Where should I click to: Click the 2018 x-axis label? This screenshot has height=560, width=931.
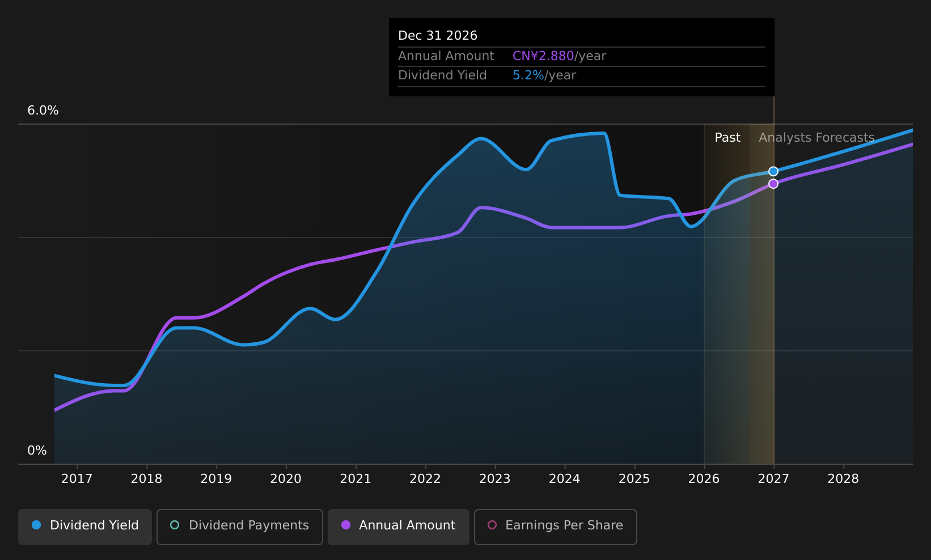coord(146,479)
